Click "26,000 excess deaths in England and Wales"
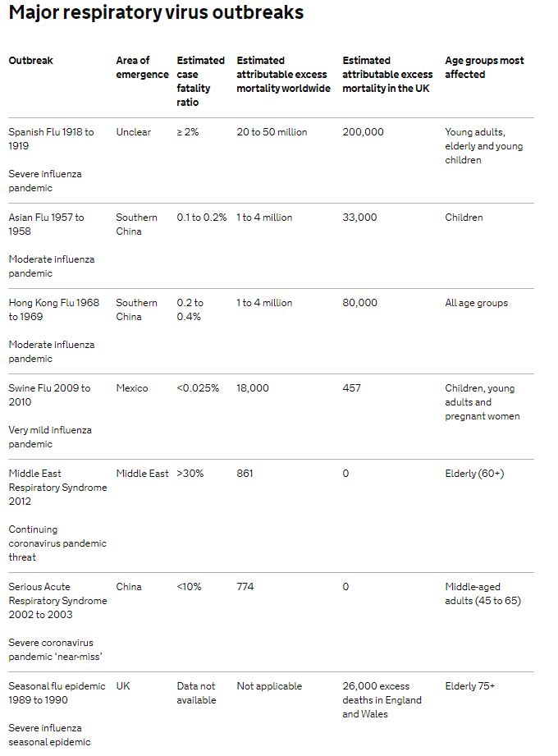Image resolution: width=558 pixels, height=756 pixels. tap(382, 700)
